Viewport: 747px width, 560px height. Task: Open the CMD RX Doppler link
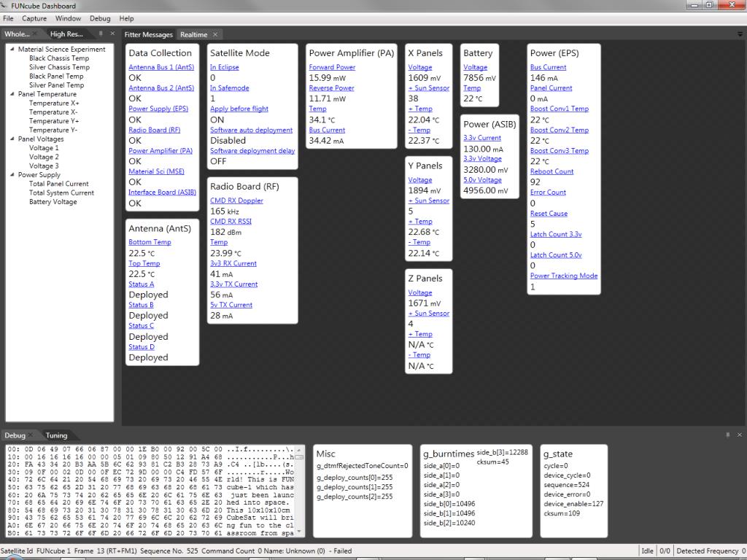click(x=237, y=201)
